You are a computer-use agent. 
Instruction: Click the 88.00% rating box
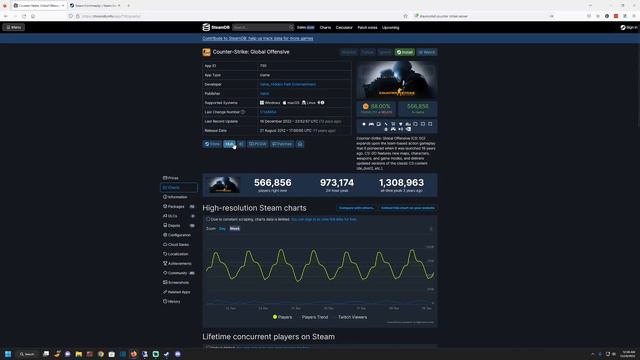coord(376,109)
